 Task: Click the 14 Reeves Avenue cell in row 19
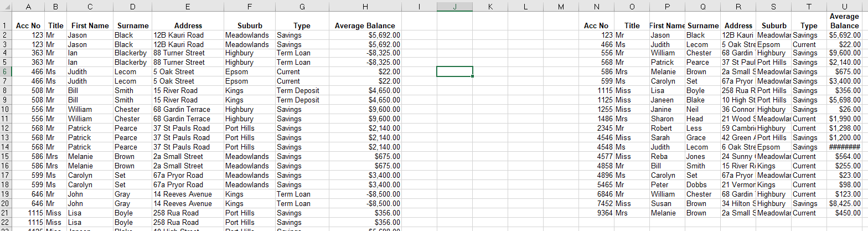[x=188, y=194]
